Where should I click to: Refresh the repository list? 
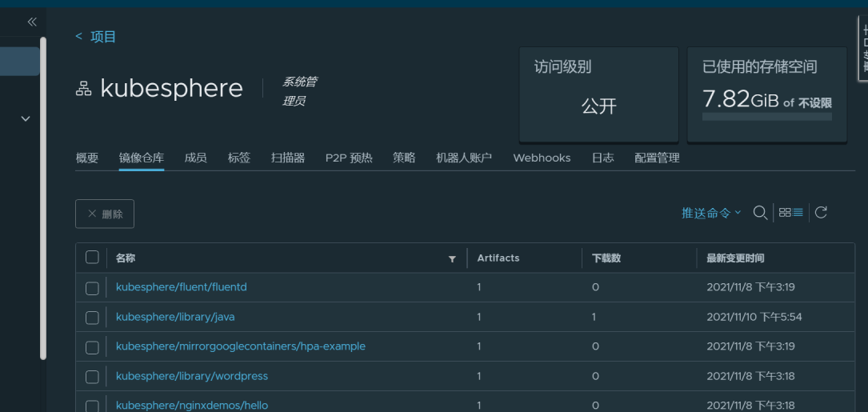coord(821,213)
